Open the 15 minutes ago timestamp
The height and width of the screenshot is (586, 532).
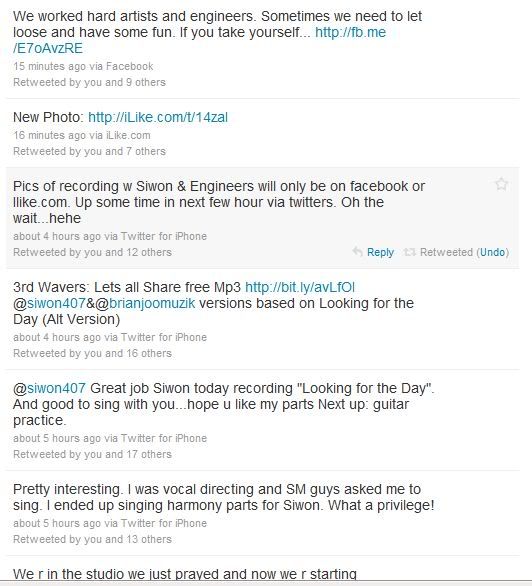pyautogui.click(x=49, y=66)
